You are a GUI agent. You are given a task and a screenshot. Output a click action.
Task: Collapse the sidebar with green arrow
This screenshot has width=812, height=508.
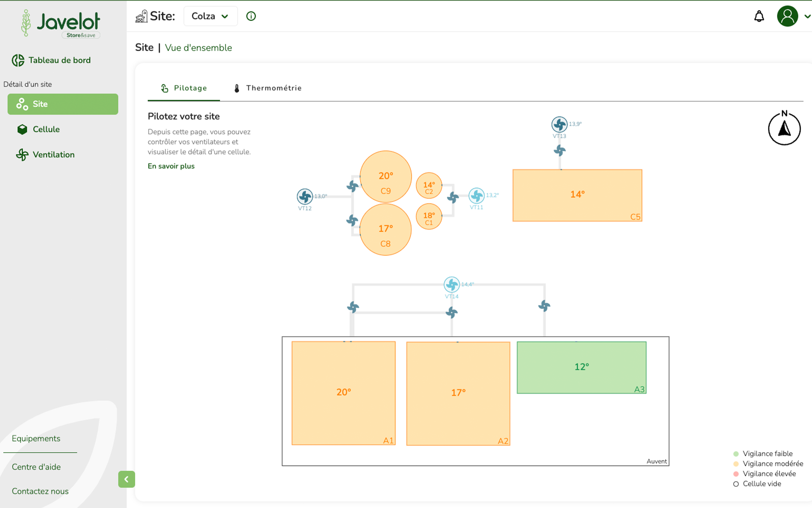(x=127, y=480)
